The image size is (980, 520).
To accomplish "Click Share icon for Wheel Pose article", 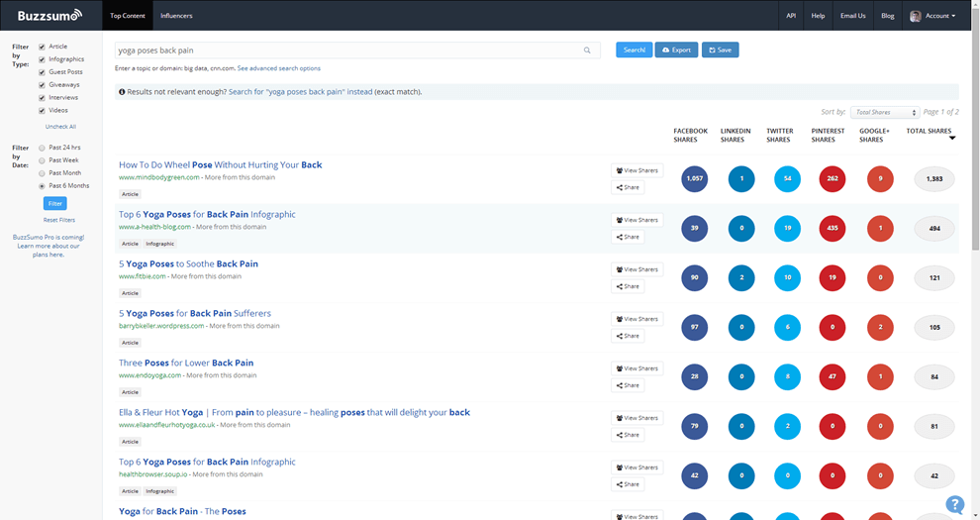I will tap(628, 187).
